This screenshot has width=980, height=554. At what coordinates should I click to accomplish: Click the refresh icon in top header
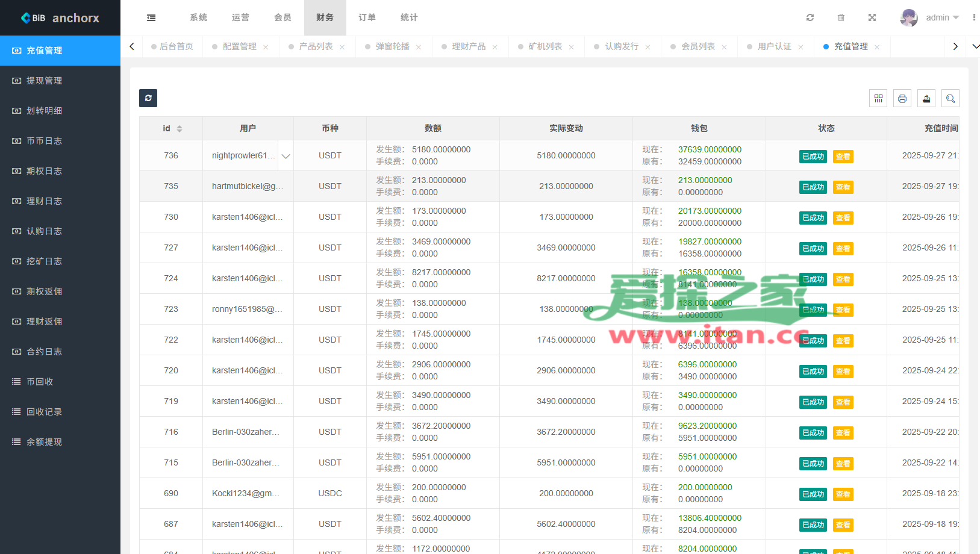point(810,18)
